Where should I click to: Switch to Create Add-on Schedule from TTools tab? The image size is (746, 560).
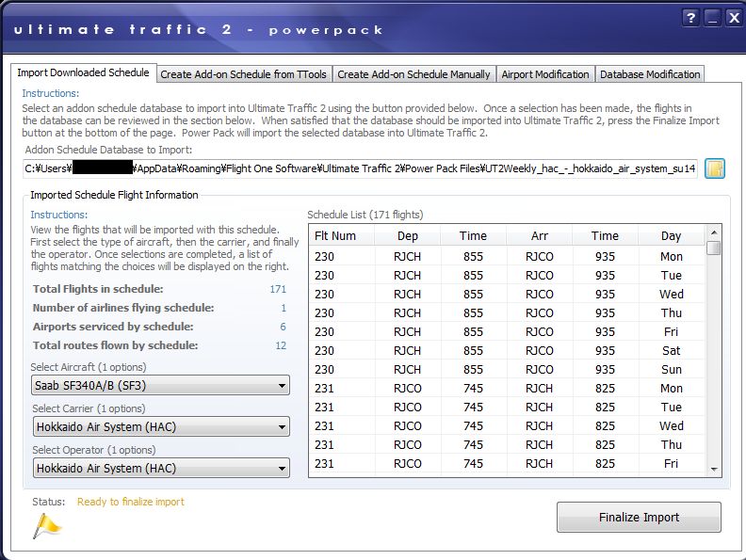pos(244,74)
